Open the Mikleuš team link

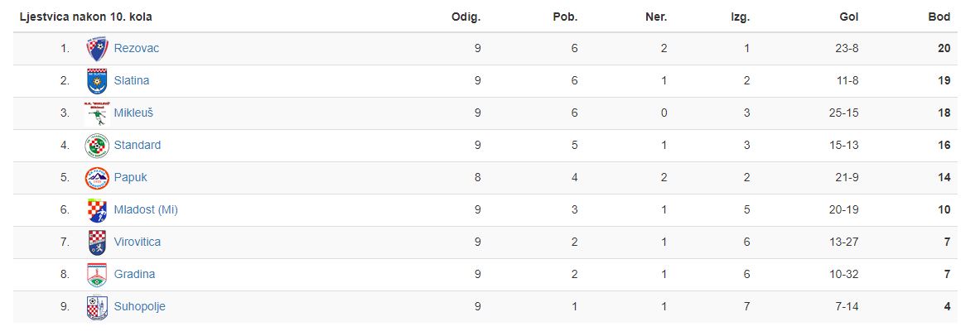(133, 113)
